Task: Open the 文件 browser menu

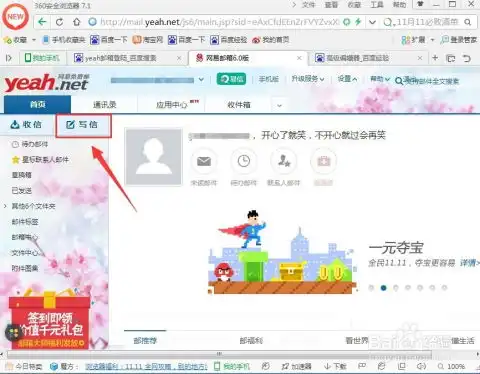Action: [308, 5]
